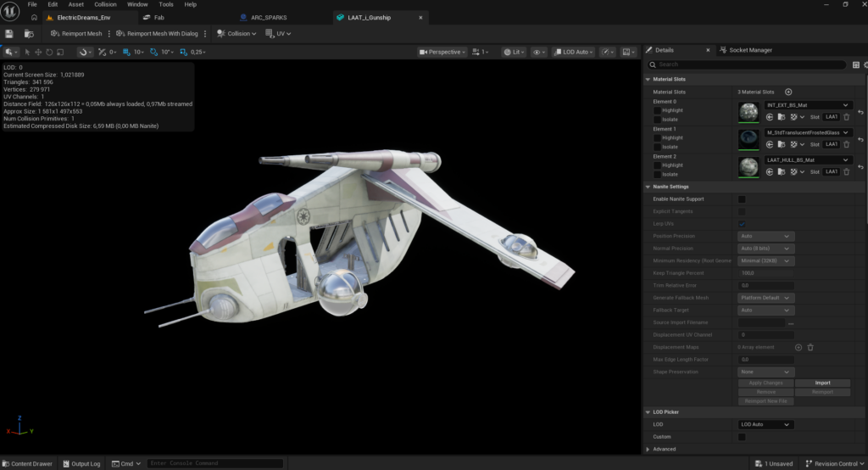Reset Element 0 material to default
Viewport: 868px width, 470px height.
tap(860, 112)
